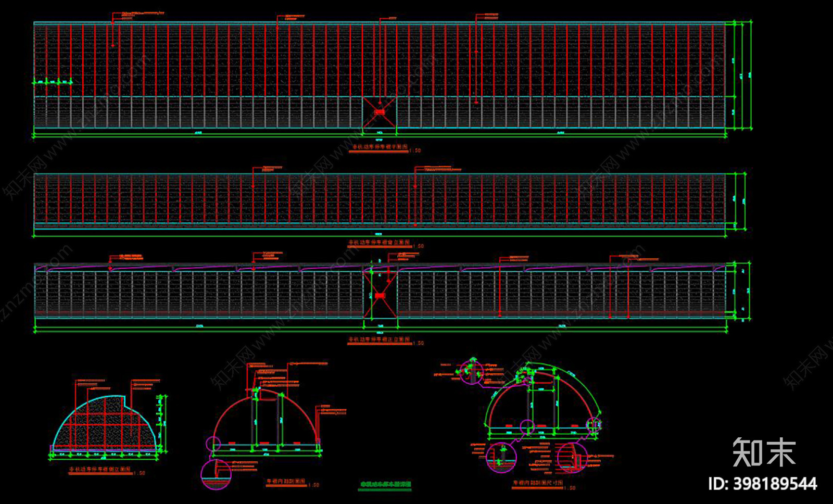Click the 非机动车停车棚侧立面图 side elevation title

point(100,470)
